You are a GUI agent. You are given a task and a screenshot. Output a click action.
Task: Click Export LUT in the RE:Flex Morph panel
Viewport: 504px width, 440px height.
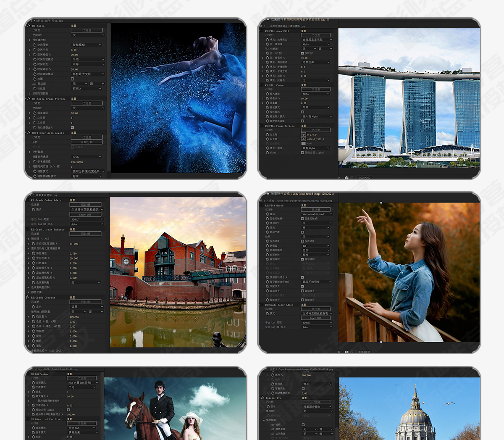pyautogui.click(x=315, y=318)
